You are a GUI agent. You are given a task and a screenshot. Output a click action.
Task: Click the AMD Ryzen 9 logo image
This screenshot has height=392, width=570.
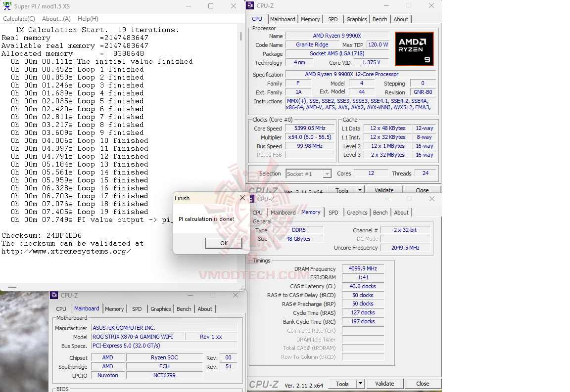pos(414,49)
